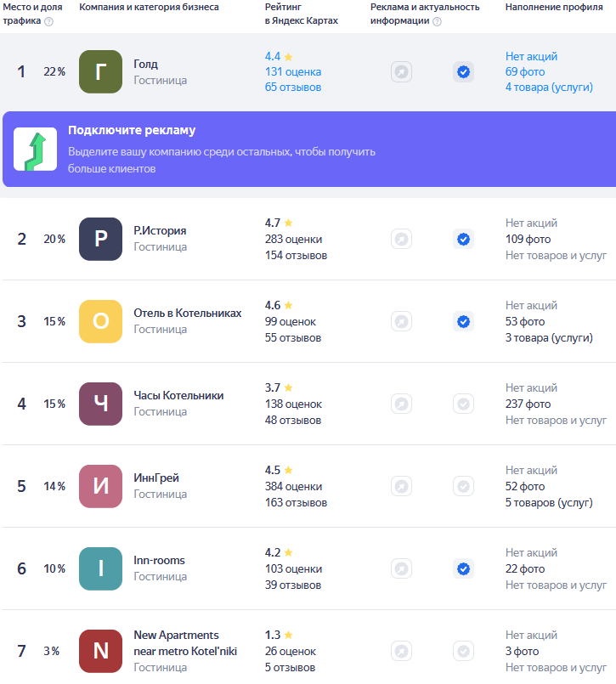This screenshot has height=684, width=616.
Task: Click '5 товаров (услуг)' in ИннГрей row
Action: pyautogui.click(x=549, y=503)
